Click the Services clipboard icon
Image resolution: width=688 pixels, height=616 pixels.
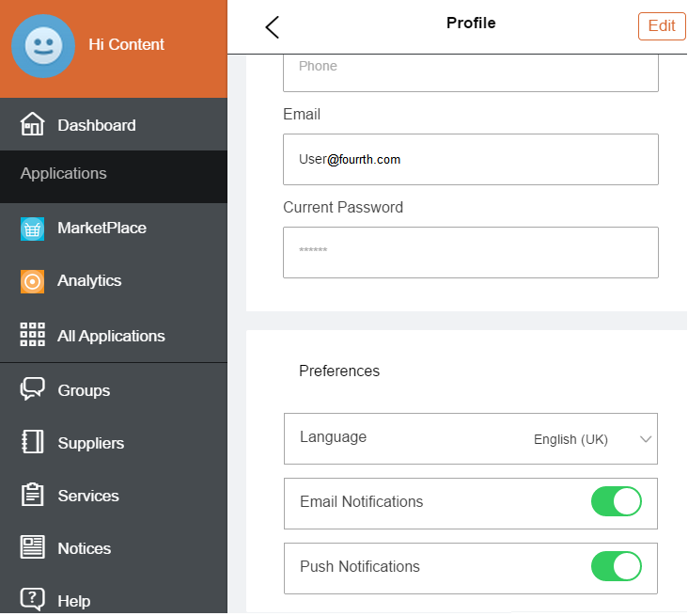(33, 496)
